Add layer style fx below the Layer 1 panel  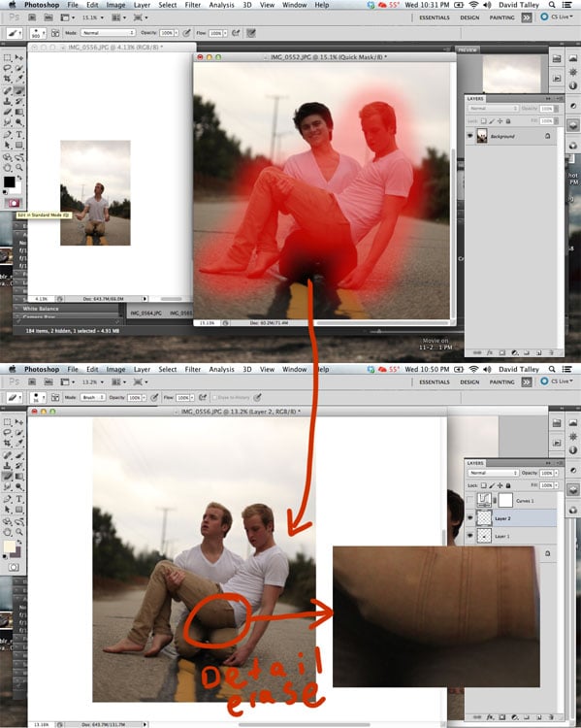(x=490, y=717)
